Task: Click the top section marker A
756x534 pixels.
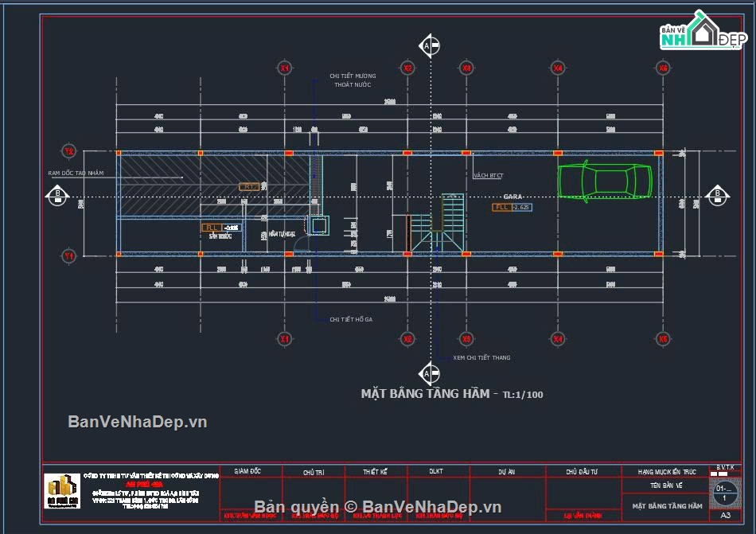Action: [429, 46]
